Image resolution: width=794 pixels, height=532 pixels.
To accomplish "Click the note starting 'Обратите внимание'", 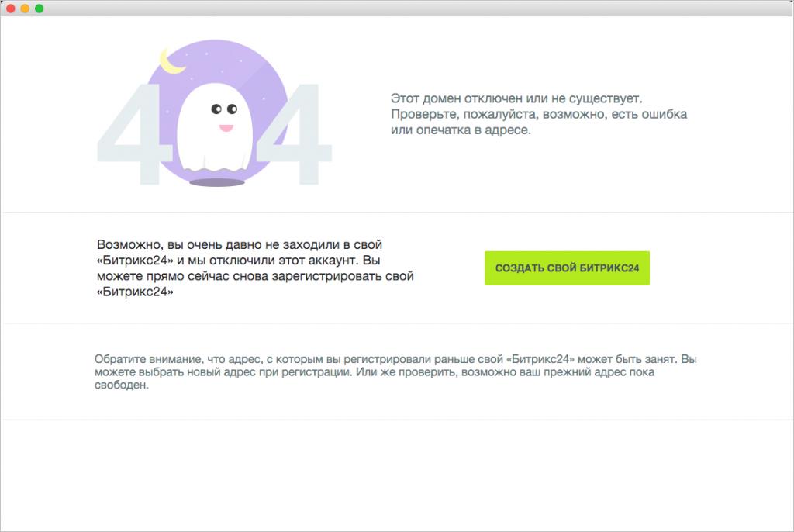I will pyautogui.click(x=395, y=373).
